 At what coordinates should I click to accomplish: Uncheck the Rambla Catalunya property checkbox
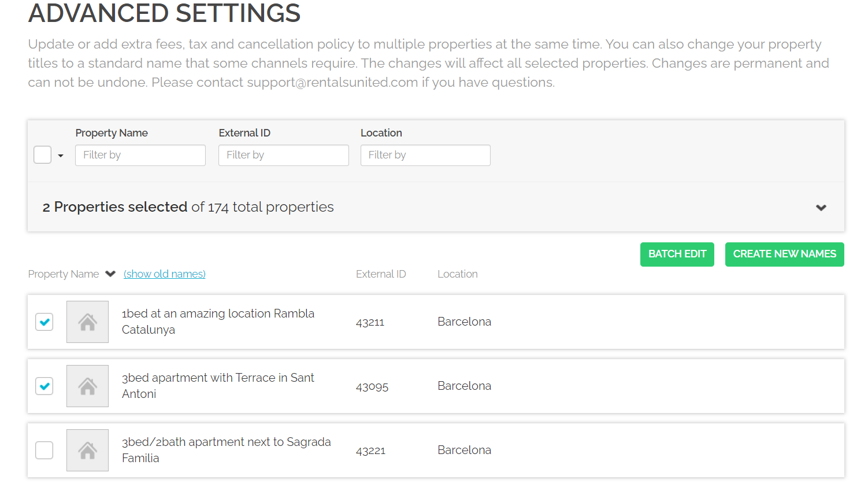44,322
